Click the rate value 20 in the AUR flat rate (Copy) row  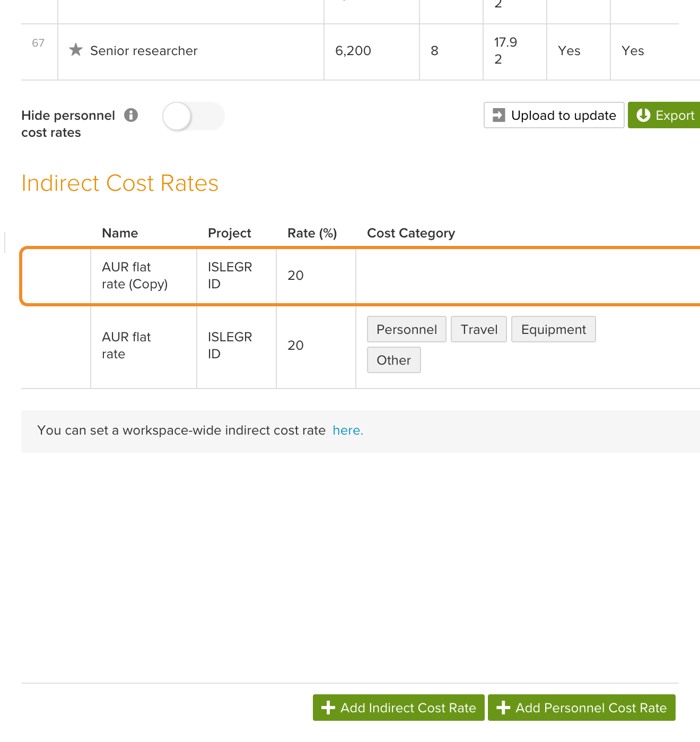point(295,276)
